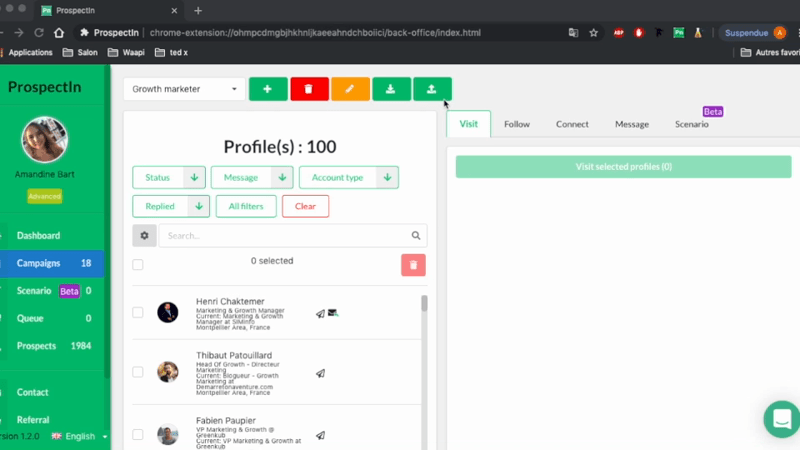
Task: Switch to the Visit tab
Action: tap(468, 124)
